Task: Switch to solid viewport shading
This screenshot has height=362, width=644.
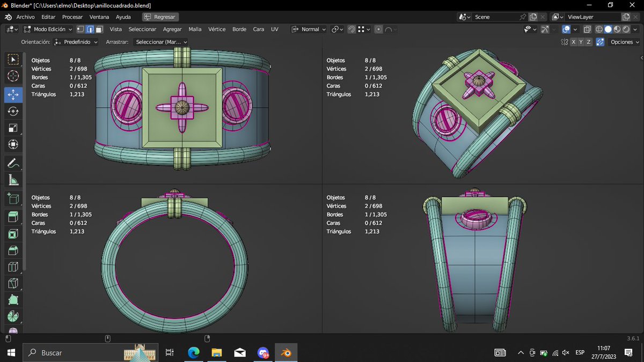Action: [x=608, y=29]
